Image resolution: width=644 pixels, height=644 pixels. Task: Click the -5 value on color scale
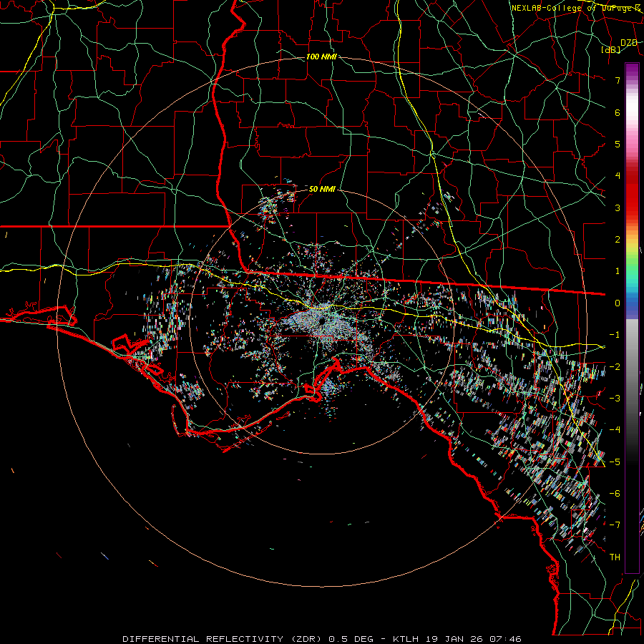(x=615, y=462)
